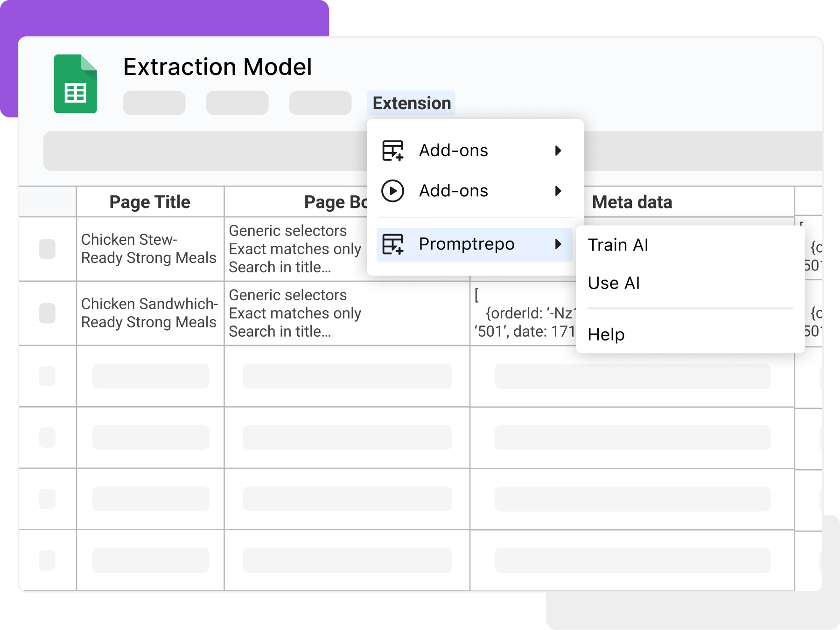The image size is (840, 630).
Task: Click the Chicken Stew page title cell
Action: pyautogui.click(x=150, y=249)
